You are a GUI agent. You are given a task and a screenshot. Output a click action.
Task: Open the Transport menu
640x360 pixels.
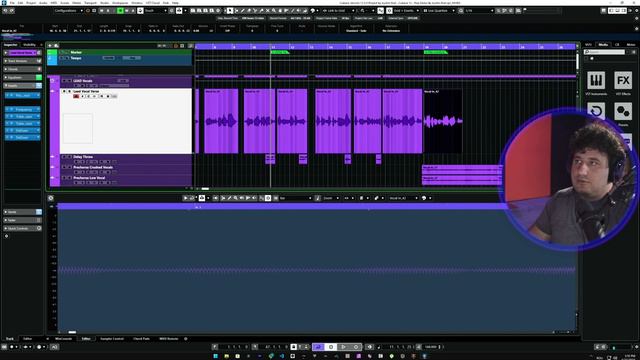tap(90, 3)
